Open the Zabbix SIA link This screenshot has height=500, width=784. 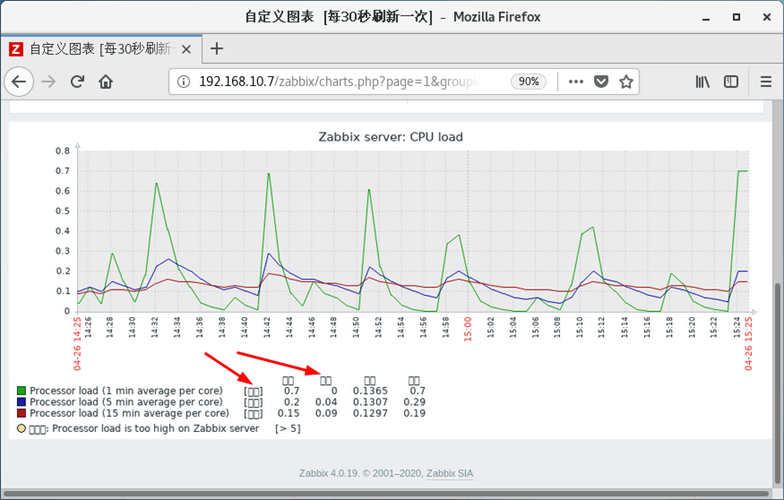click(450, 474)
